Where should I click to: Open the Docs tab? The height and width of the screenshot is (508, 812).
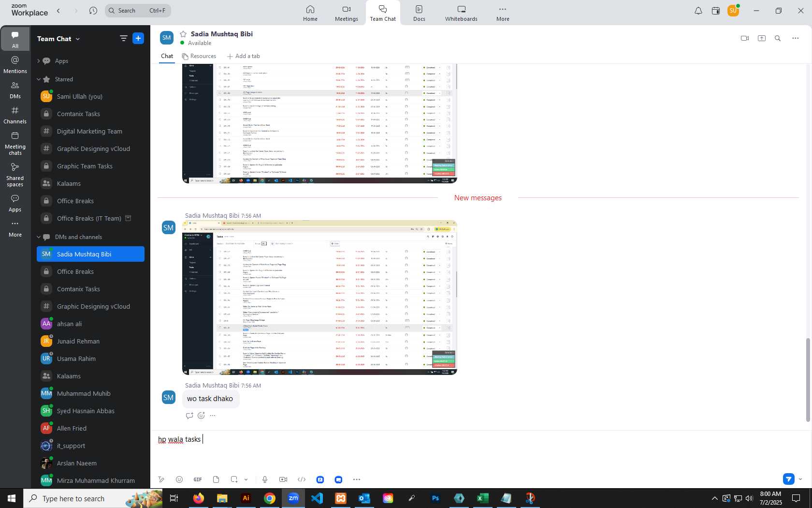point(419,13)
